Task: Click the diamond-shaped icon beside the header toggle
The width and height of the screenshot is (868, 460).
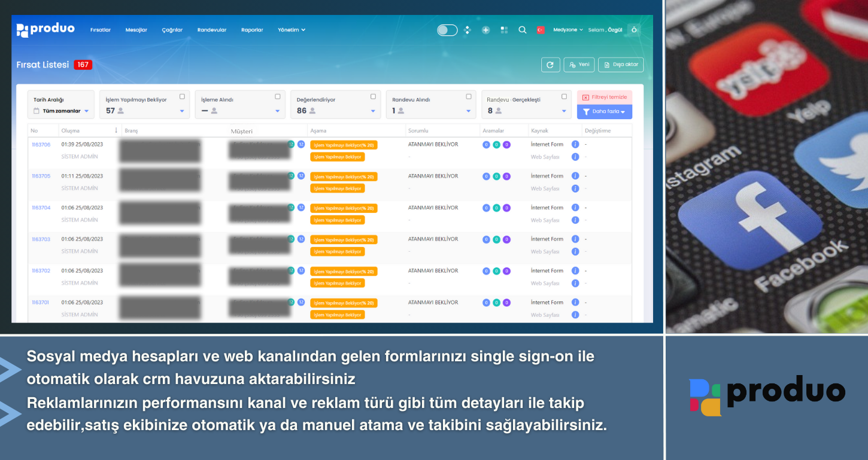Action: click(468, 30)
